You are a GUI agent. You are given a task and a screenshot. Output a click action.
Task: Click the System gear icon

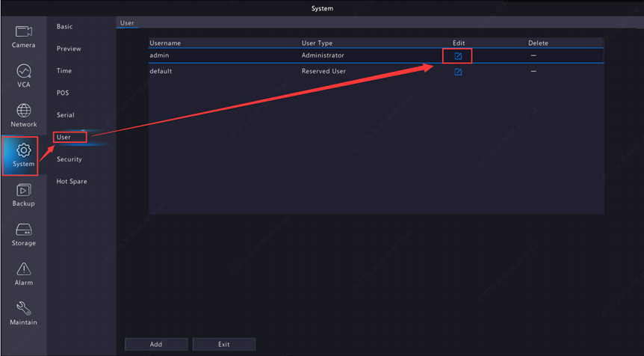click(x=23, y=151)
